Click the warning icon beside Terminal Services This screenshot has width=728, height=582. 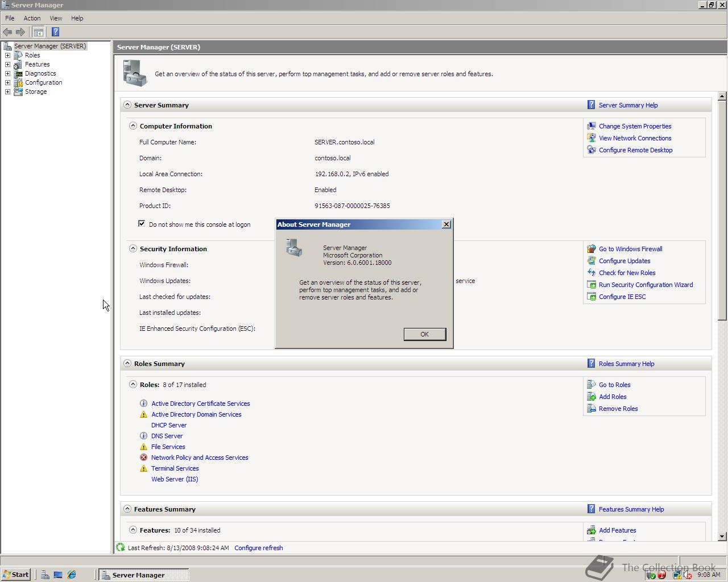coord(143,468)
